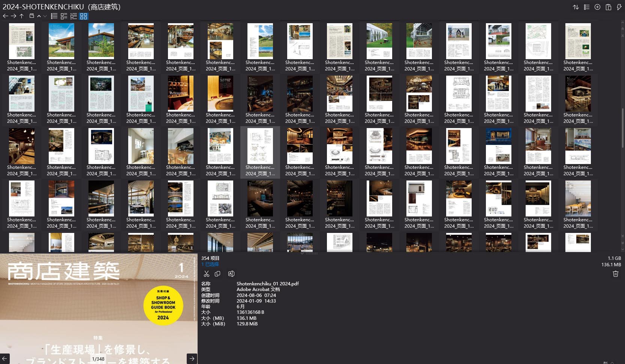Click the folder title 2024-SHOTENKENCHIKU

pyautogui.click(x=61, y=7)
